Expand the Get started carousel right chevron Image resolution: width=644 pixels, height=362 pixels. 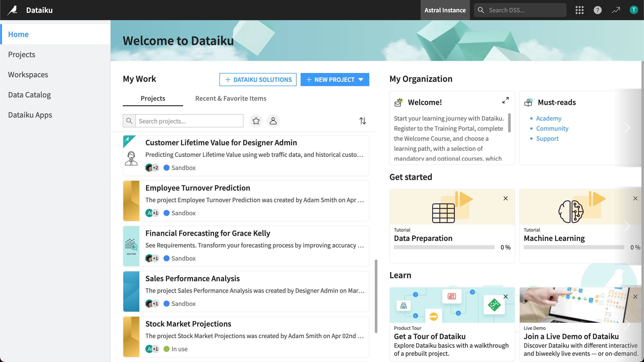pos(627,226)
